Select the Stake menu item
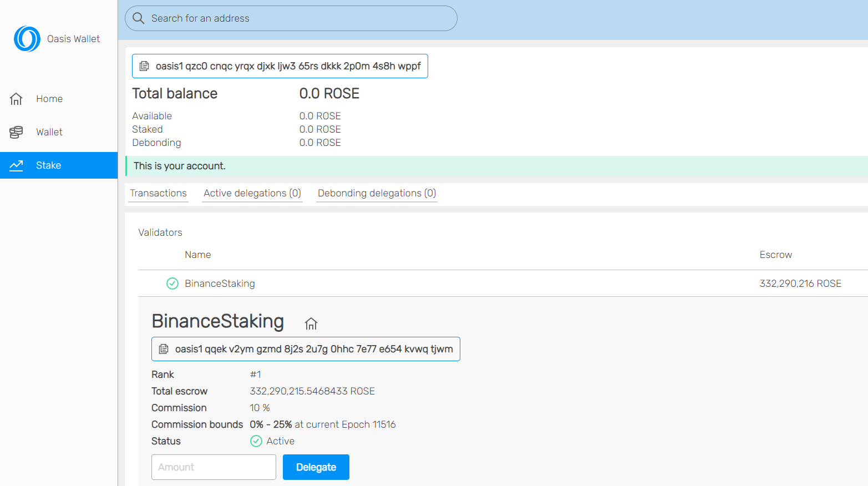The width and height of the screenshot is (868, 486). pos(59,165)
